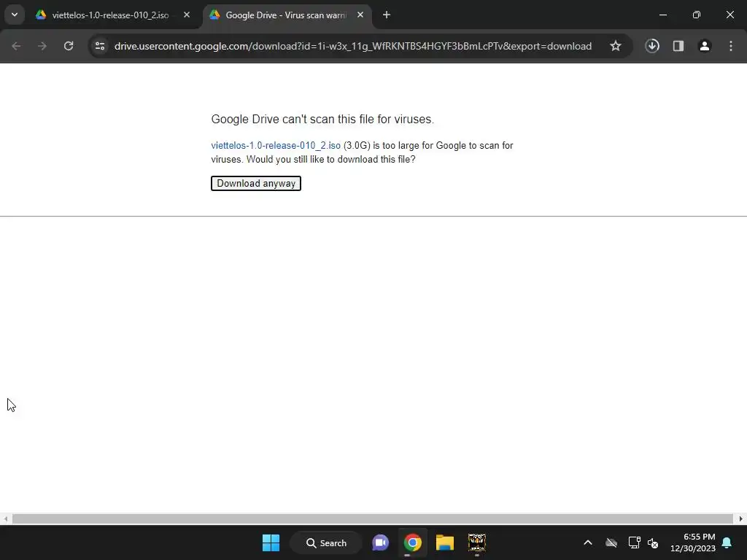
Task: Select the Google Drive Virus scan warning tab
Action: (286, 15)
